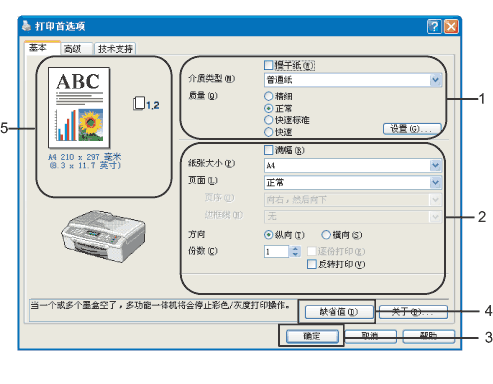Viewport: 493px width, 384px height.
Task: Increase copies with the stepper up arrow
Action: coord(295,248)
